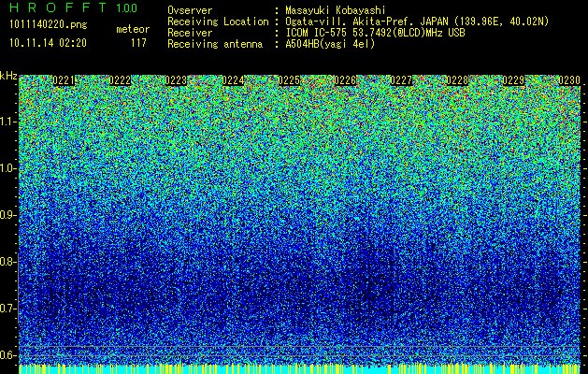Click the 0221 time marker
Screen dimensions: 588x374
click(x=64, y=80)
